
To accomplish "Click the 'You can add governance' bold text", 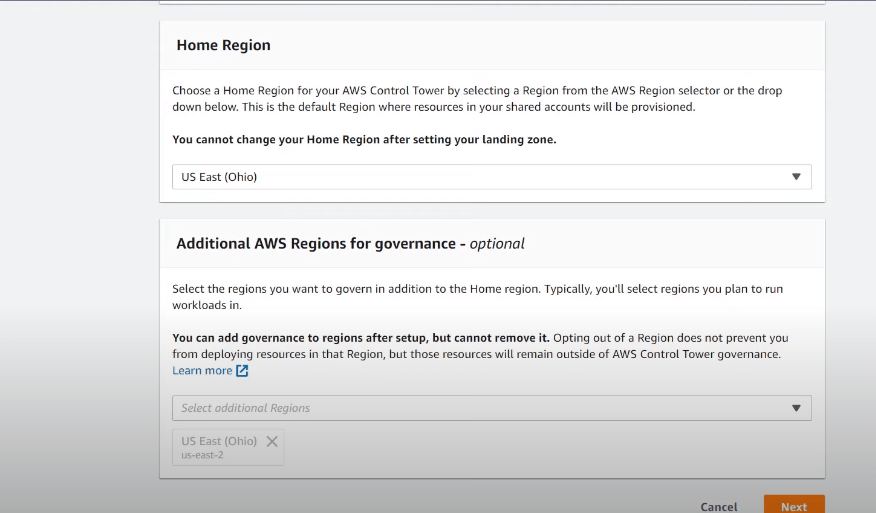I will (x=361, y=338).
